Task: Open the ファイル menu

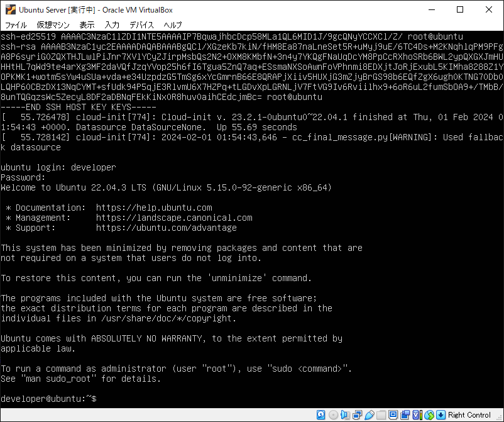Action: point(16,25)
